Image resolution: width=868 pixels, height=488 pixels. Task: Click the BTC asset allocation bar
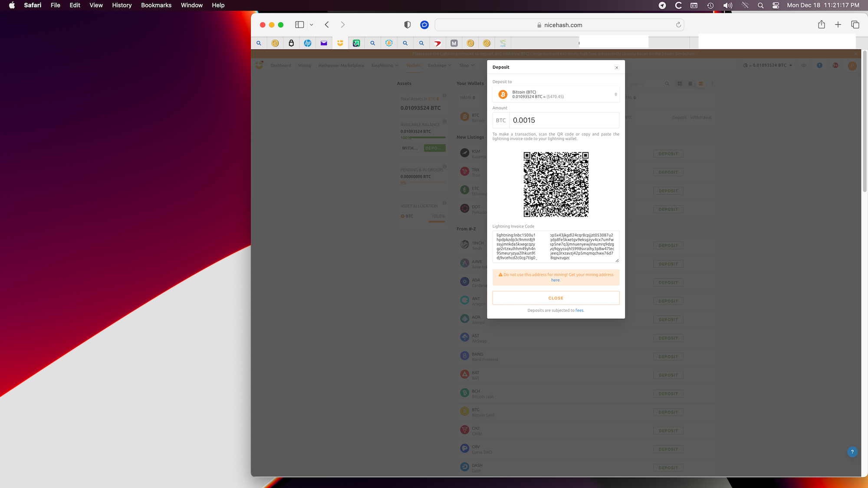tap(437, 222)
